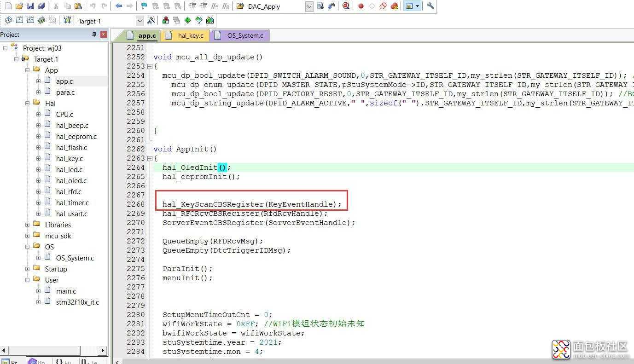Collapse the User group folder
634x364 pixels.
point(28,280)
